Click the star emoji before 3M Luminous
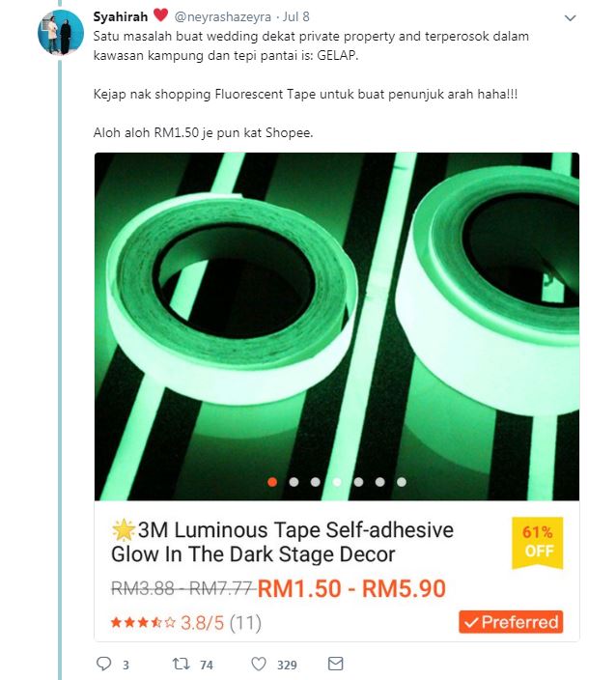Screen dimensions: 616x680 (124, 530)
